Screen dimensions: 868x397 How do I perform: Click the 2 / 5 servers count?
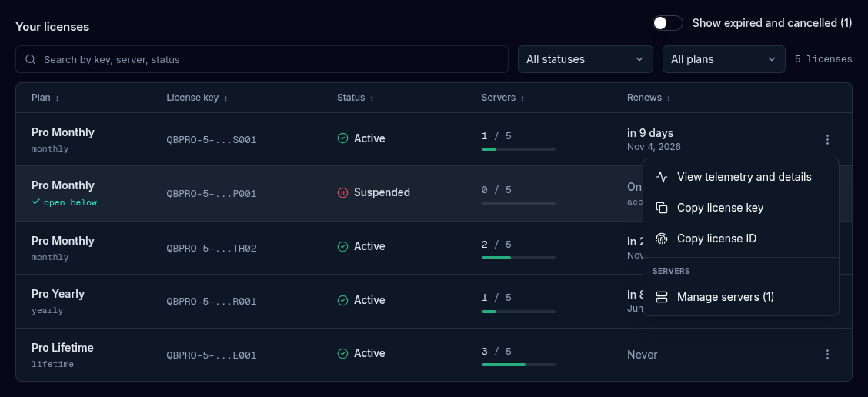[496, 244]
